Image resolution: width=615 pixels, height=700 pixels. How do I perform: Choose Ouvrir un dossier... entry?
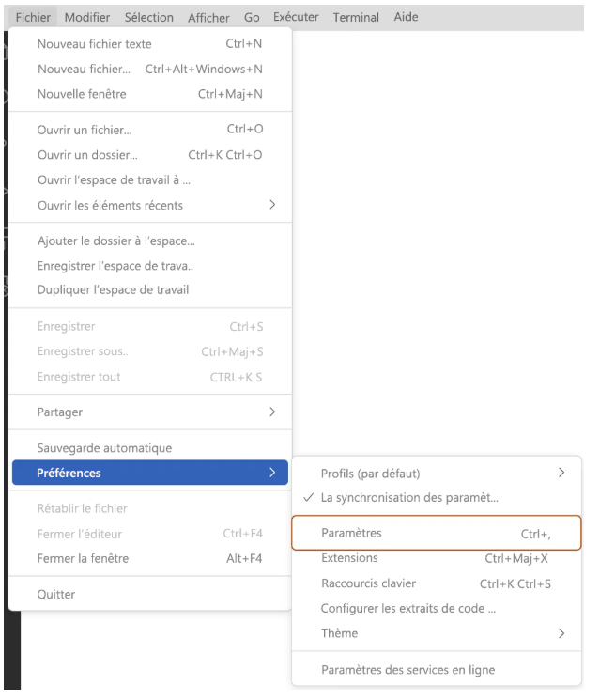[x=150, y=155]
